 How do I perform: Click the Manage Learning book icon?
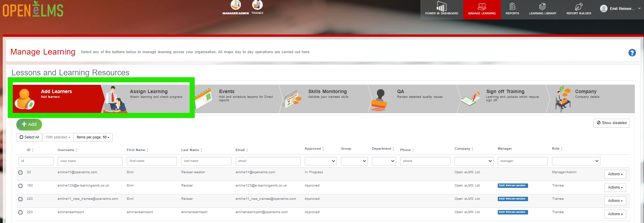(x=482, y=6)
